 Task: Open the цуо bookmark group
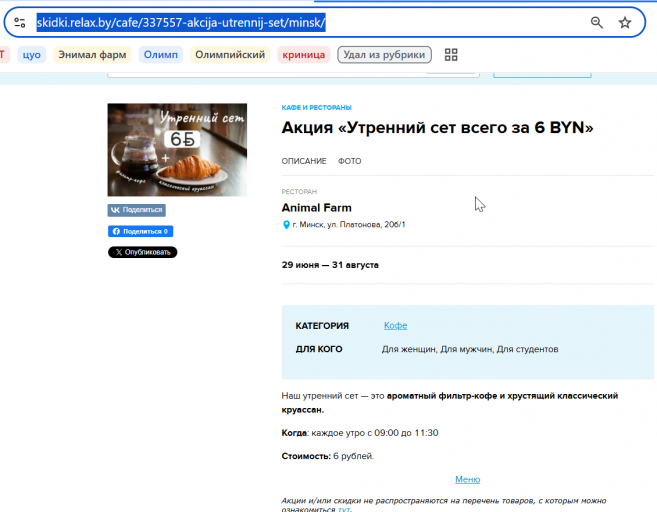click(31, 54)
